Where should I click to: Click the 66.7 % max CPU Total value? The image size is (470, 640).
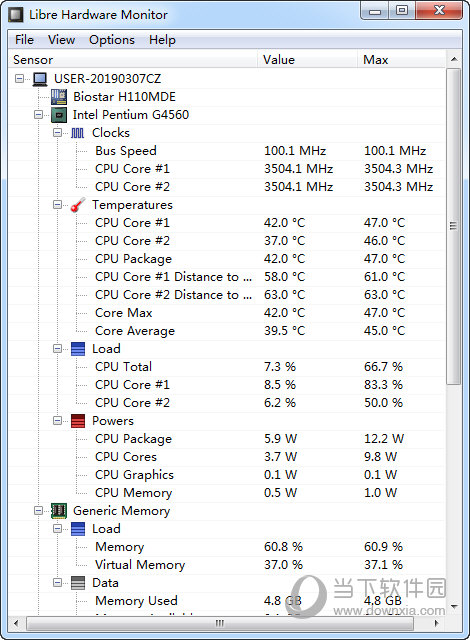(x=384, y=367)
